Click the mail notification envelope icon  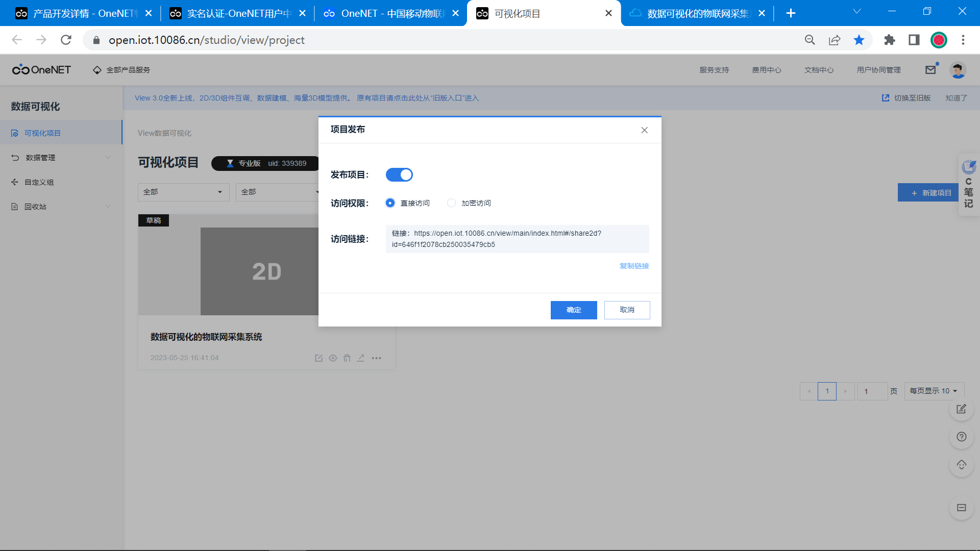(x=930, y=70)
